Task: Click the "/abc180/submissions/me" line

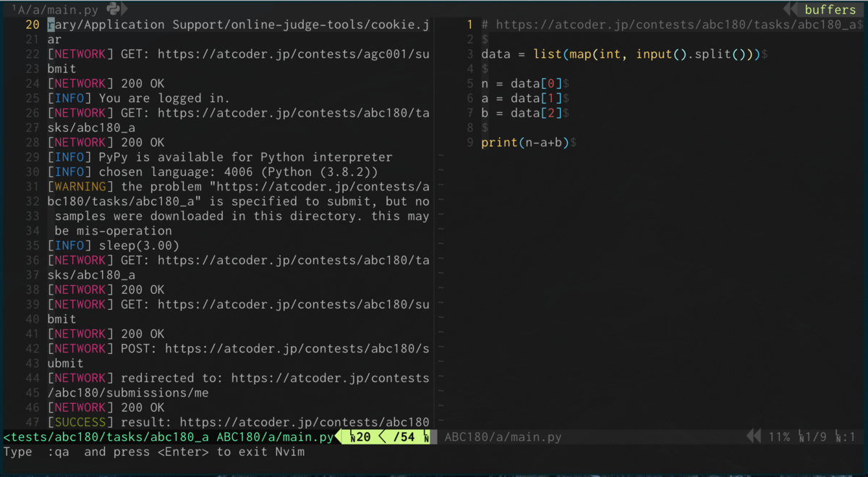Action: point(128,393)
